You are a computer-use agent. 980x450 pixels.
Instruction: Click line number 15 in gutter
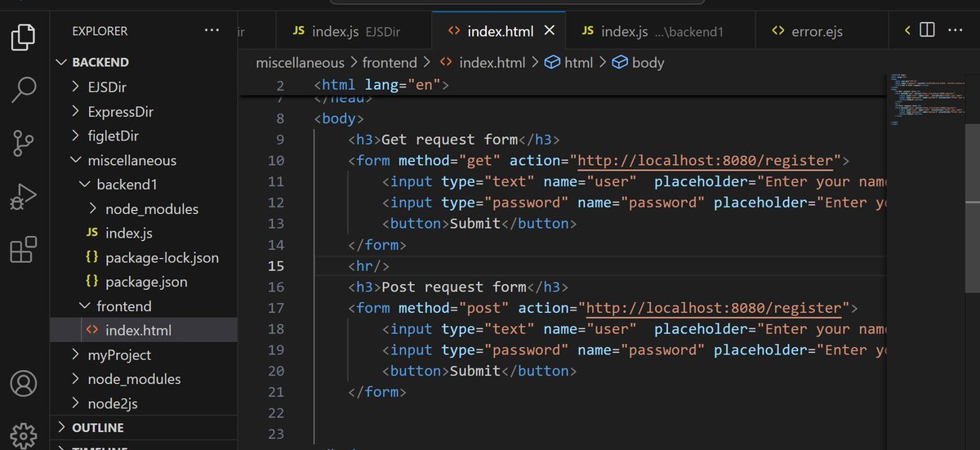(x=275, y=265)
